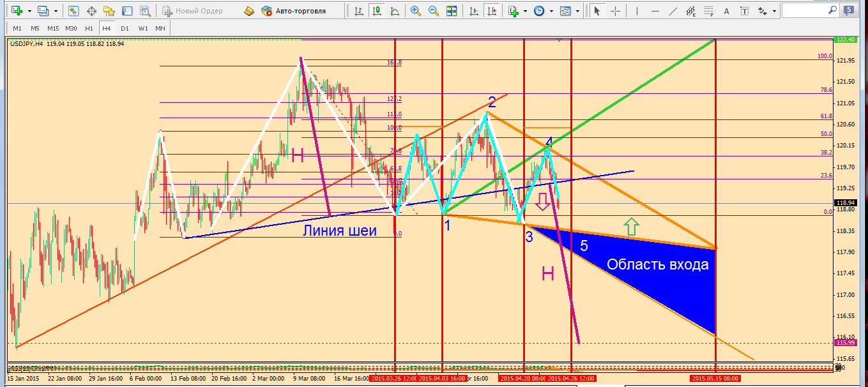Open a new chart with the green plus icon

pyautogui.click(x=17, y=11)
